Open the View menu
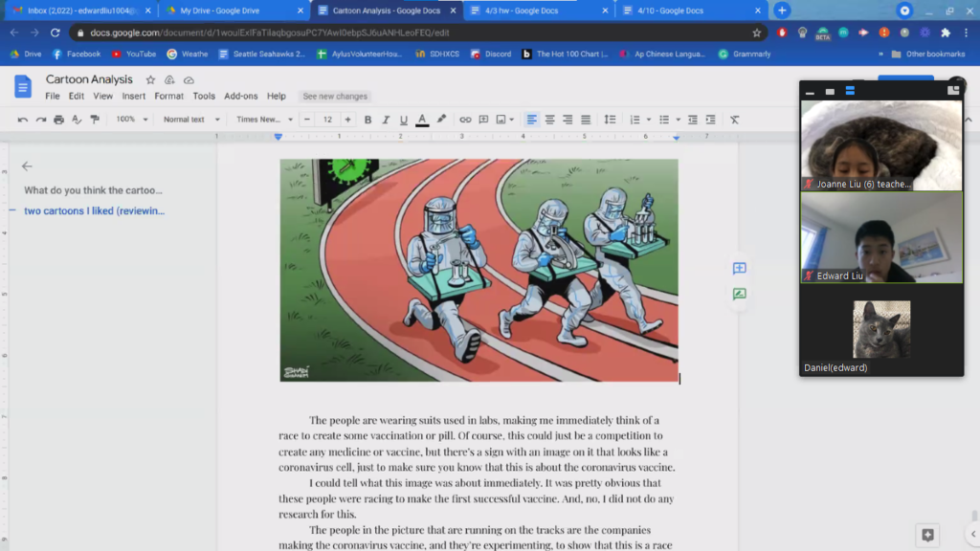980x551 pixels. [103, 97]
